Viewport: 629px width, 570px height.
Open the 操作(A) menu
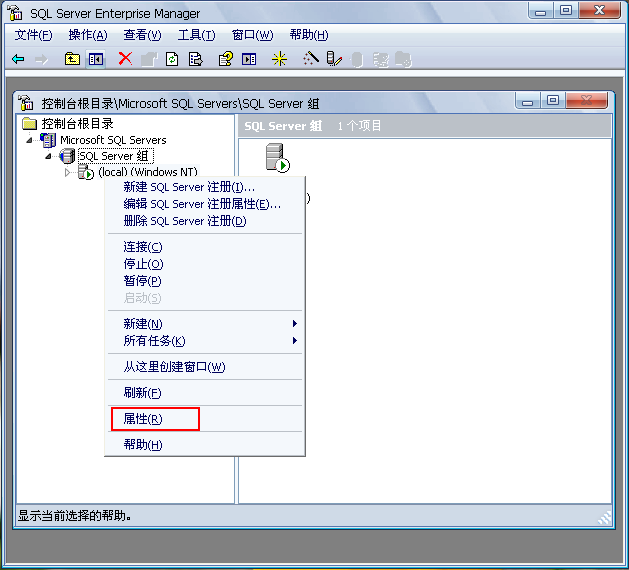tap(88, 35)
